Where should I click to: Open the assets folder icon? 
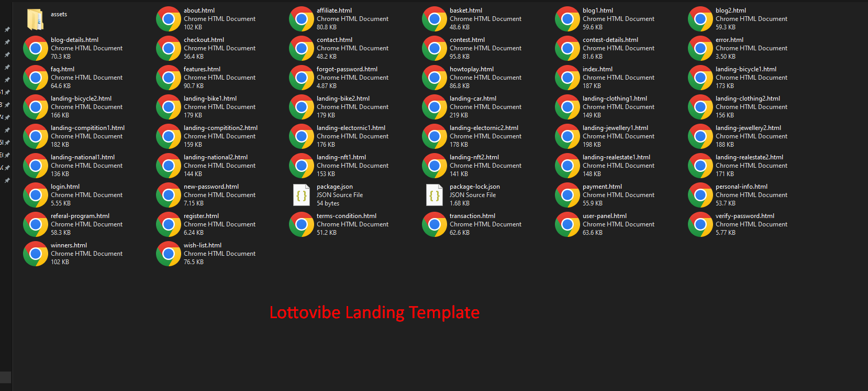point(36,19)
